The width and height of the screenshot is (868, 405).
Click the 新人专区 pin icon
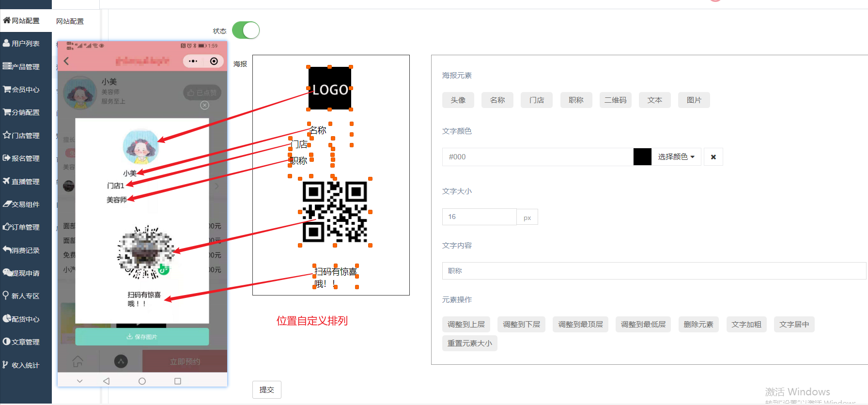[6, 296]
